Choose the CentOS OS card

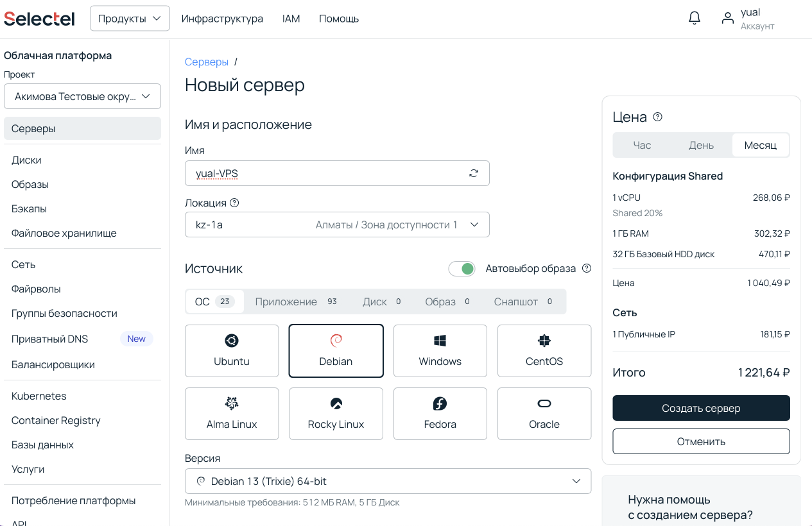[544, 351]
